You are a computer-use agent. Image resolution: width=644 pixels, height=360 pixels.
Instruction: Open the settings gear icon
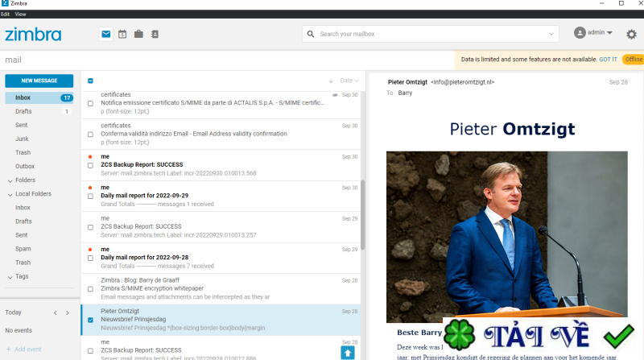(631, 34)
